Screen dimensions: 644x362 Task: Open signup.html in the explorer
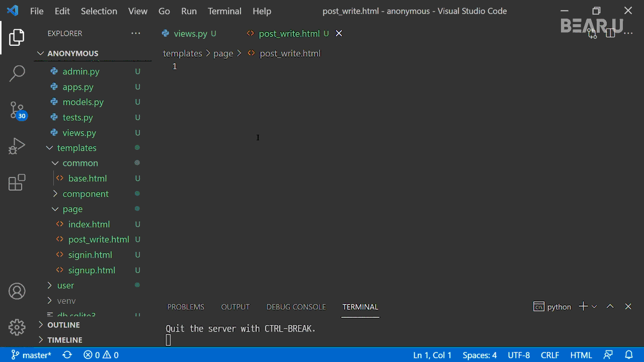92,270
